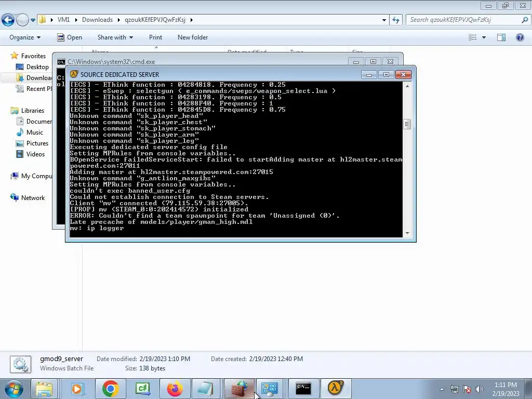The image size is (532, 399).
Task: Click the Source Dedicated Server lambda icon
Action: point(74,74)
